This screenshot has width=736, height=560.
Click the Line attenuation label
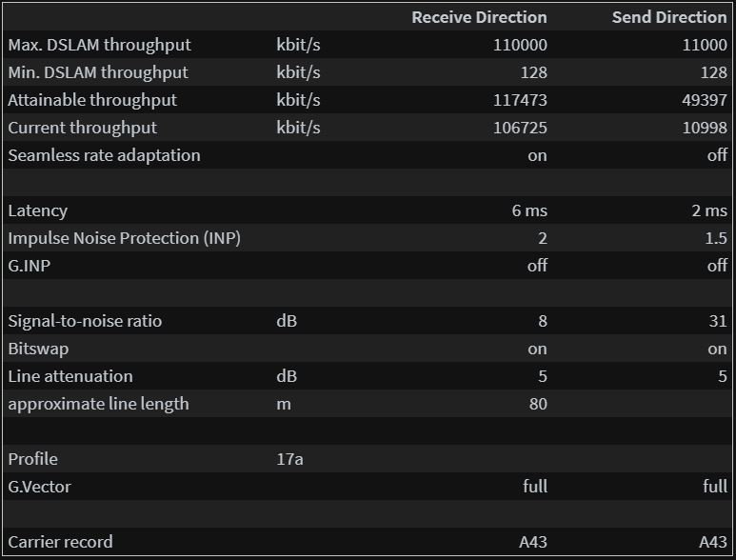pos(70,376)
